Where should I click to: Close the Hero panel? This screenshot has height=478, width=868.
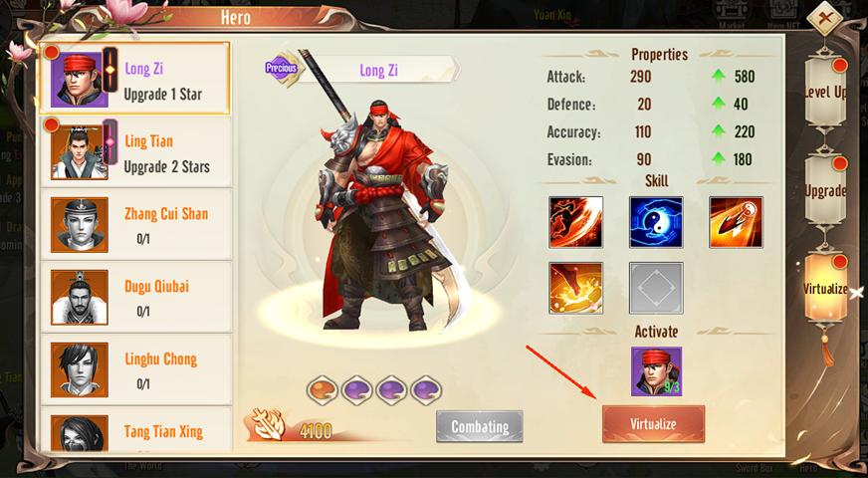point(825,18)
